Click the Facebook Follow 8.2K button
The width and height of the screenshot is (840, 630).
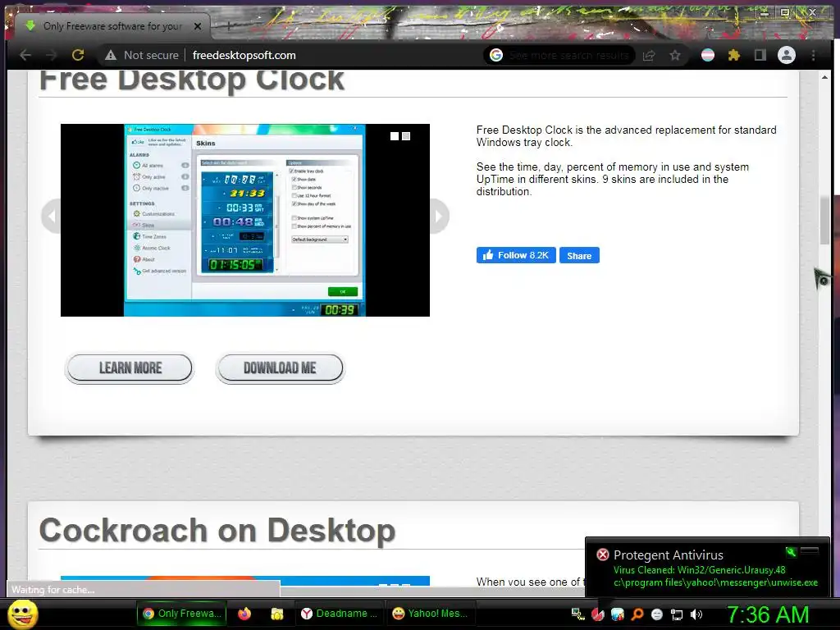(x=516, y=256)
